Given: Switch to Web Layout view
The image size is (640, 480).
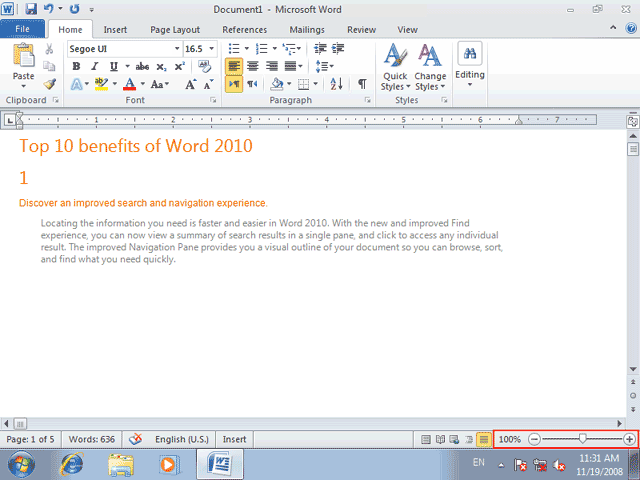Looking at the screenshot, I should tap(454, 440).
